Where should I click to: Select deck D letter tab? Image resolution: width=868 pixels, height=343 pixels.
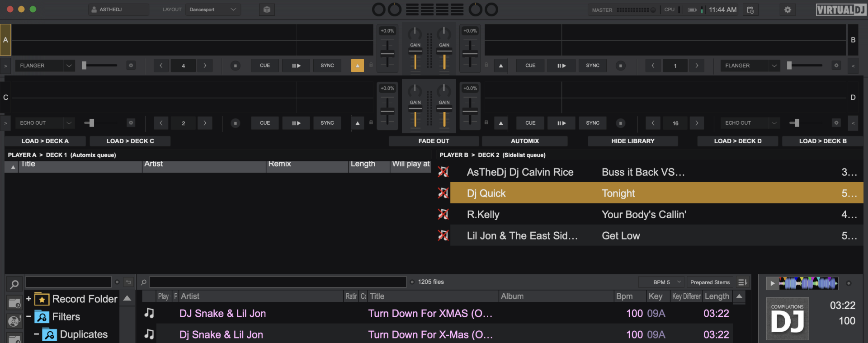coord(853,97)
